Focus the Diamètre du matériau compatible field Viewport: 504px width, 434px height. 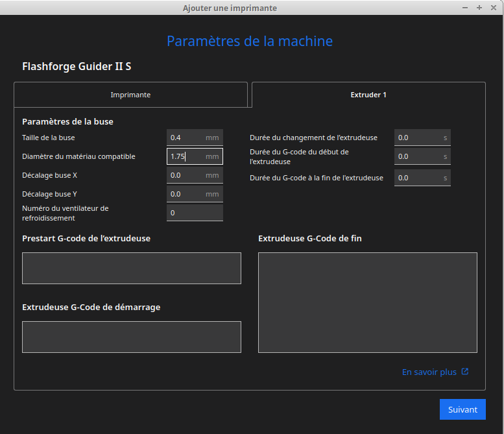coord(195,156)
